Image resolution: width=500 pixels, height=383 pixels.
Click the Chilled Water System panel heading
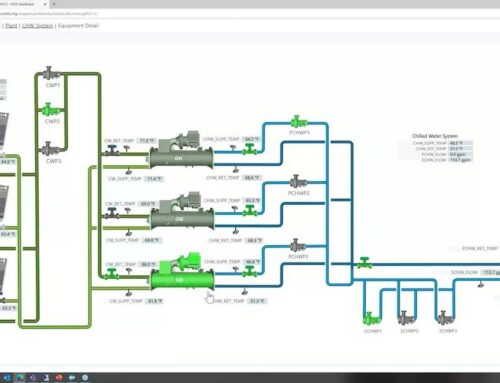(435, 136)
